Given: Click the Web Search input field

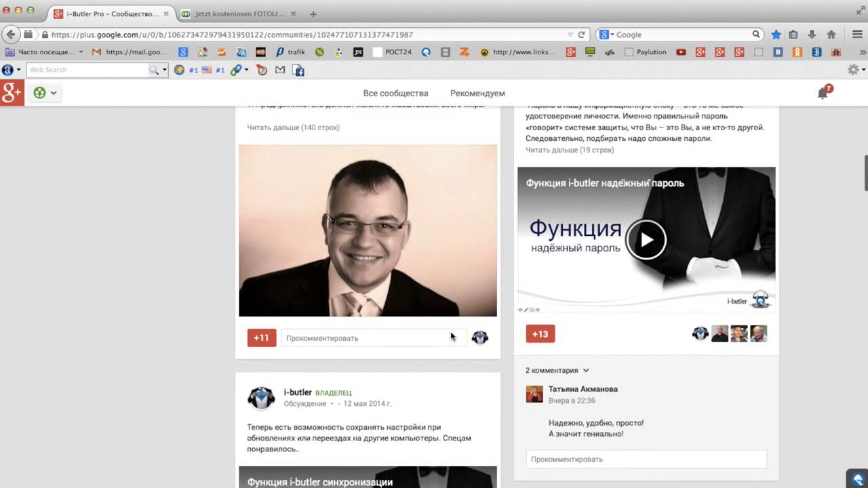Looking at the screenshot, I should pos(88,70).
